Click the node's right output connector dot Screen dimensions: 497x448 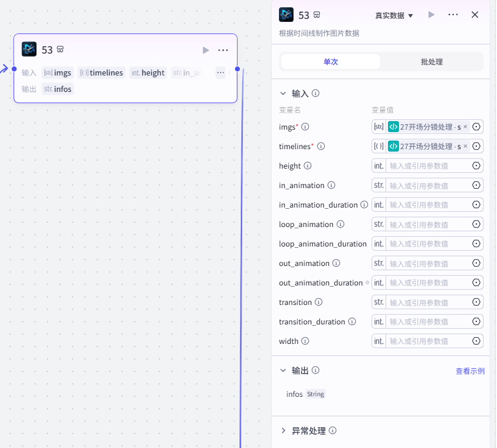pyautogui.click(x=238, y=69)
